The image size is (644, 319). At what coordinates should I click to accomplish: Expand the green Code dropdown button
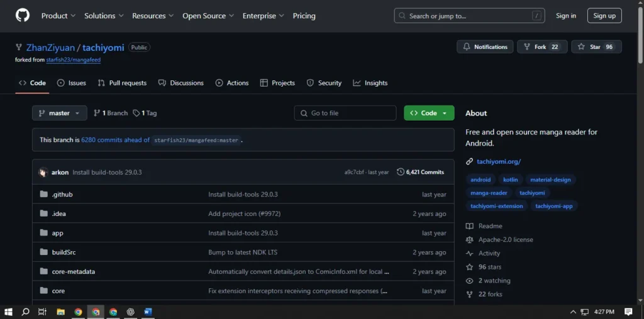click(429, 113)
